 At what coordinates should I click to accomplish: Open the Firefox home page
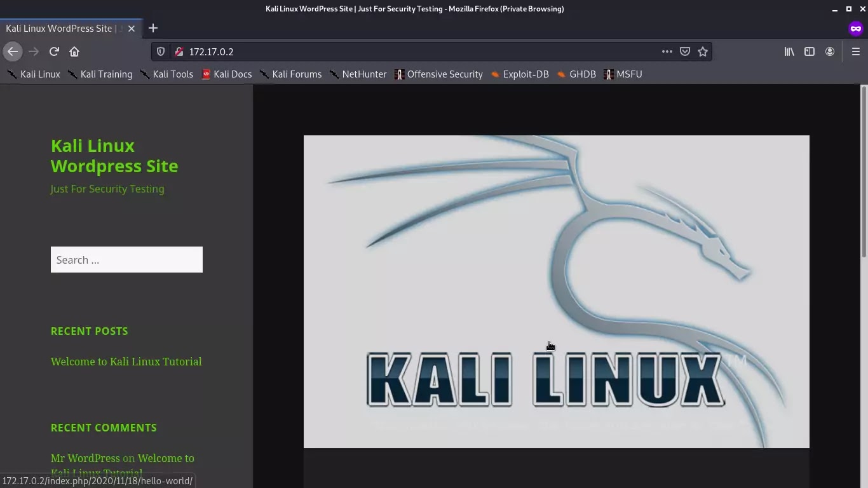[x=74, y=51]
